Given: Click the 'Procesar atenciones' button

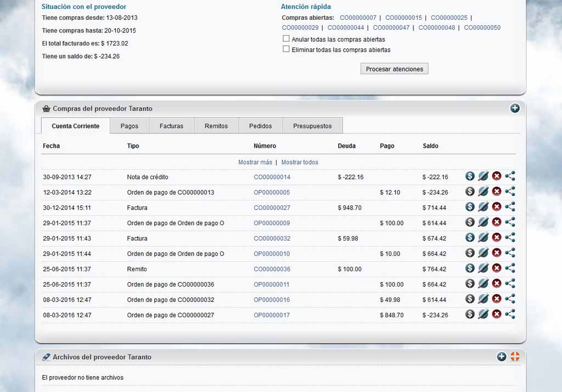Looking at the screenshot, I should [x=394, y=69].
